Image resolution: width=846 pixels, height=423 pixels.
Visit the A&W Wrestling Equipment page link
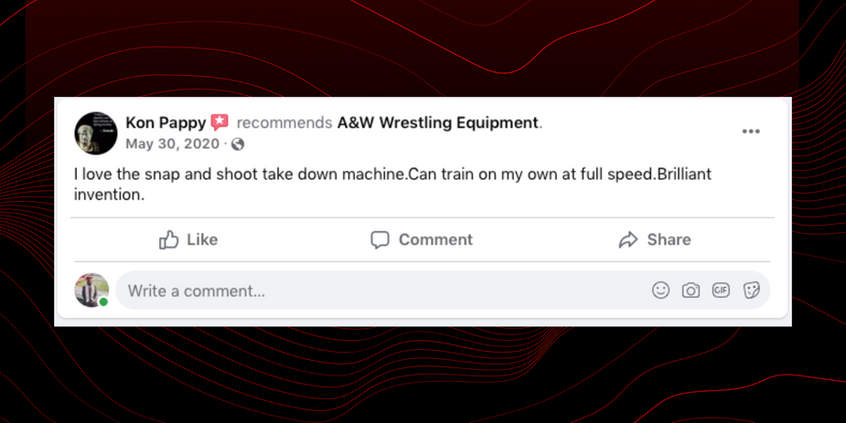(438, 123)
